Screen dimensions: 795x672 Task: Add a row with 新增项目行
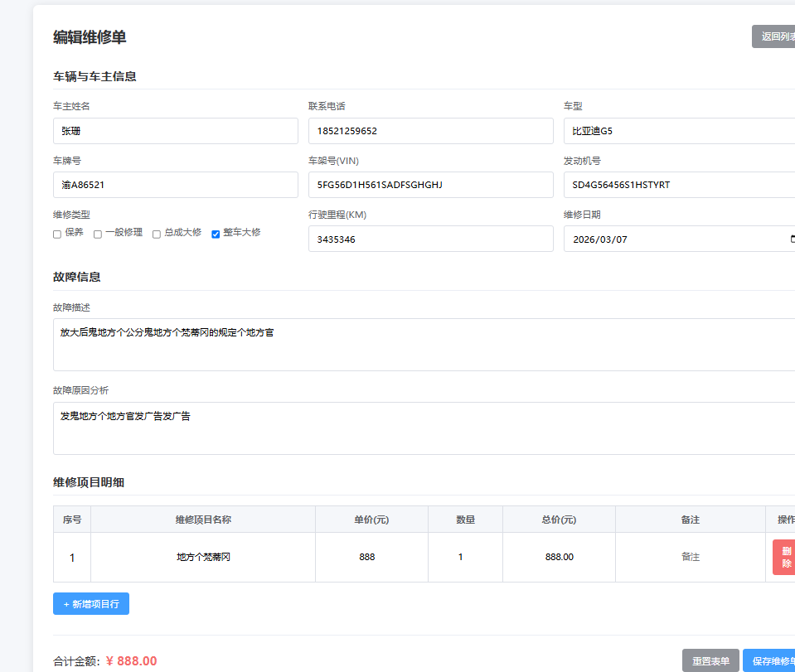(x=91, y=603)
